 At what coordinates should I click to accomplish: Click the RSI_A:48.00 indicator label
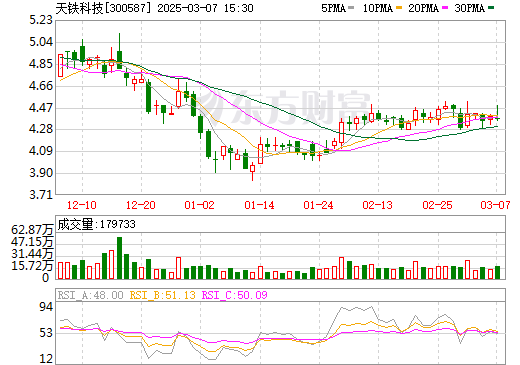coord(90,295)
